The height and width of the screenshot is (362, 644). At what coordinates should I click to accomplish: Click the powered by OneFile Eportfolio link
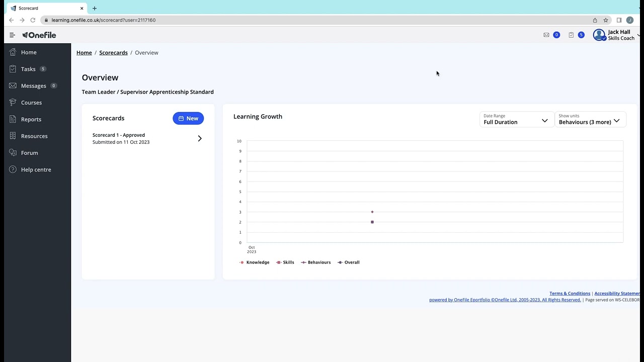point(505,300)
